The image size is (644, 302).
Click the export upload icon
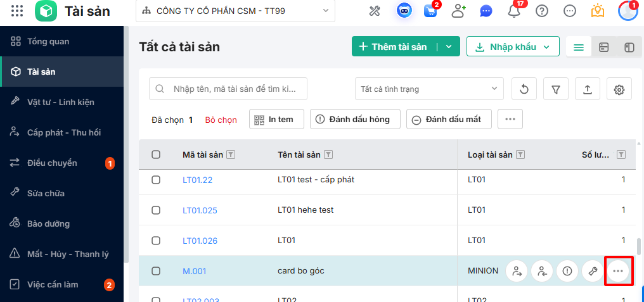coord(588,89)
